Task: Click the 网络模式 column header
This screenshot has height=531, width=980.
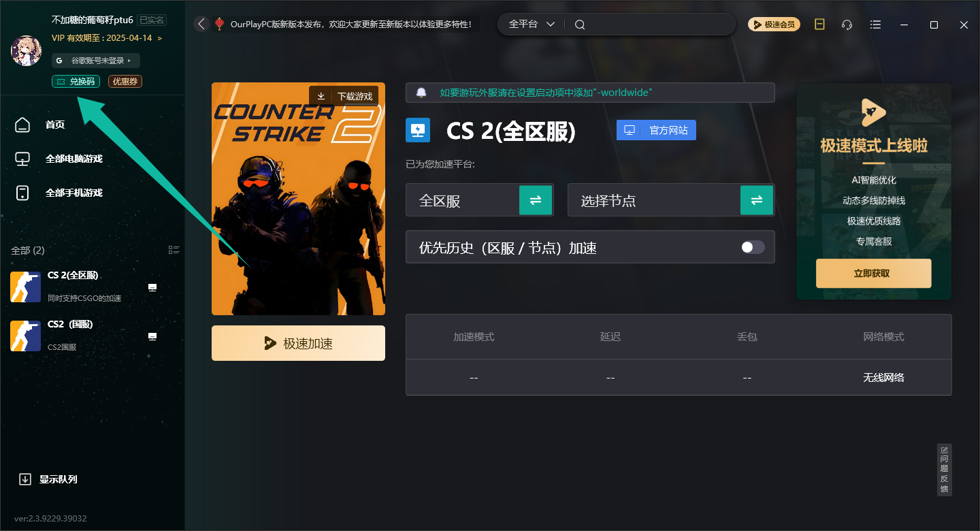Action: 883,337
